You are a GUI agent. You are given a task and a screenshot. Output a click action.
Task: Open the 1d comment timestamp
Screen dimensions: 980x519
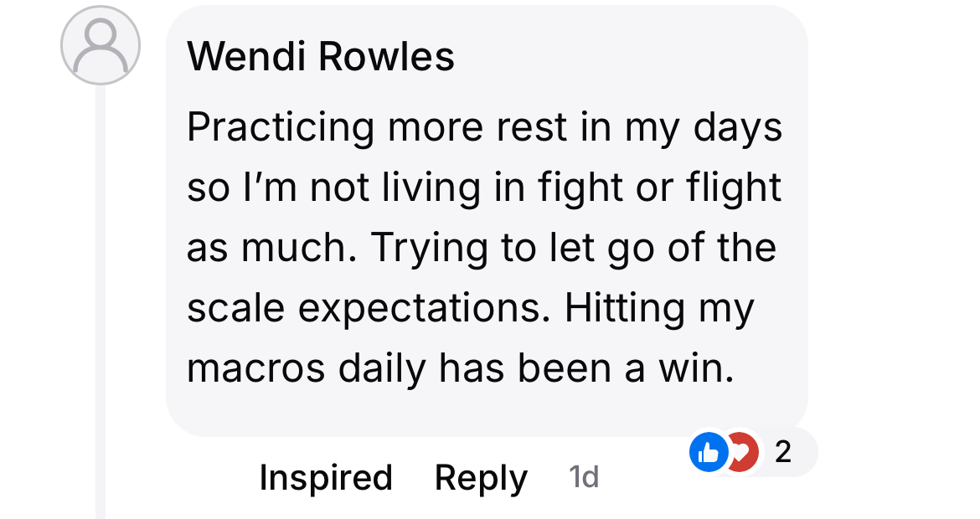click(583, 478)
